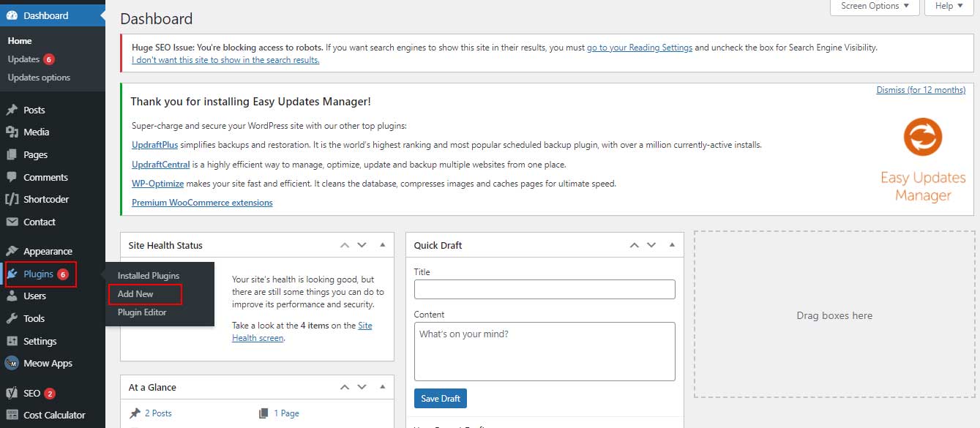Collapse the At a Glance panel

[382, 387]
